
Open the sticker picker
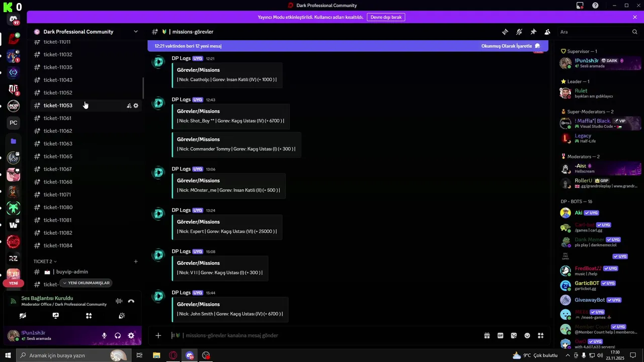(x=514, y=335)
